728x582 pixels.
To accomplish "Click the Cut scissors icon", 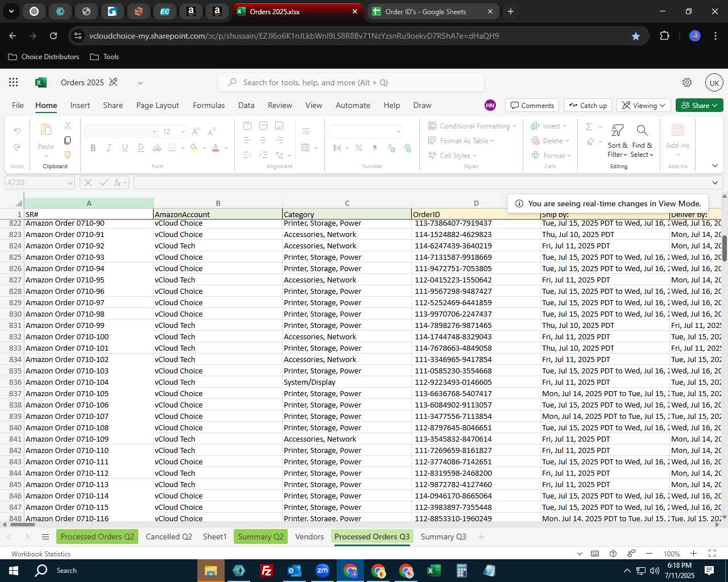I will click(x=68, y=126).
